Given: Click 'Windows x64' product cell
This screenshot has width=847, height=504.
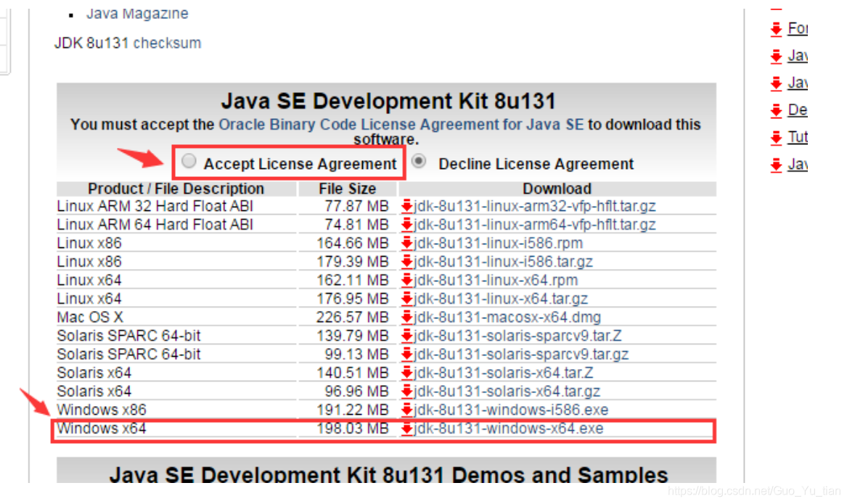Looking at the screenshot, I should pyautogui.click(x=102, y=429).
